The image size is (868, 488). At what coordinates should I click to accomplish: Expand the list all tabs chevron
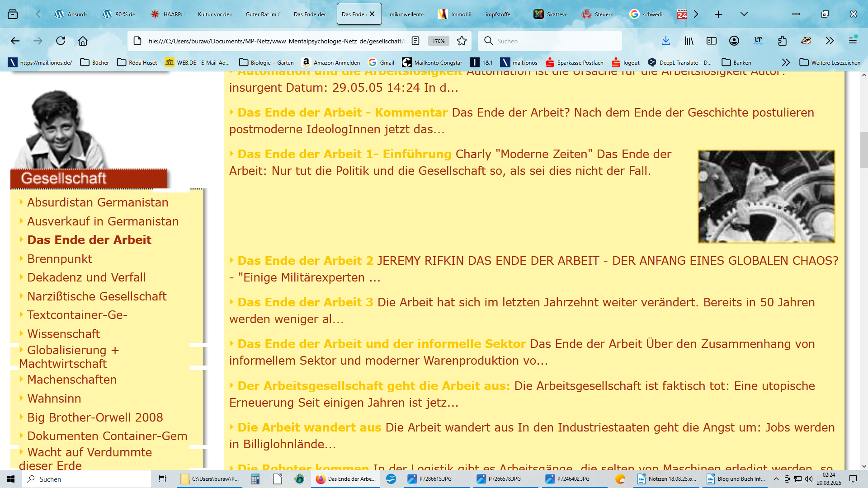[x=744, y=14]
